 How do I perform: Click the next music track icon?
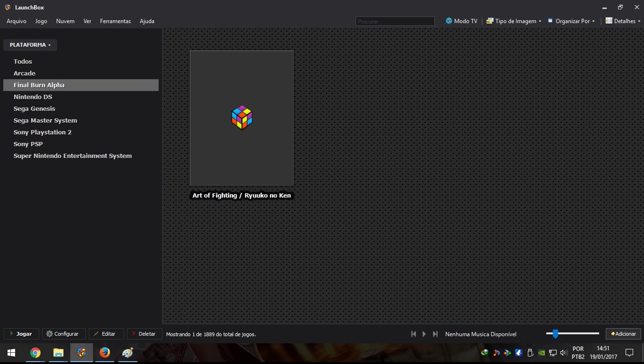[435, 334]
